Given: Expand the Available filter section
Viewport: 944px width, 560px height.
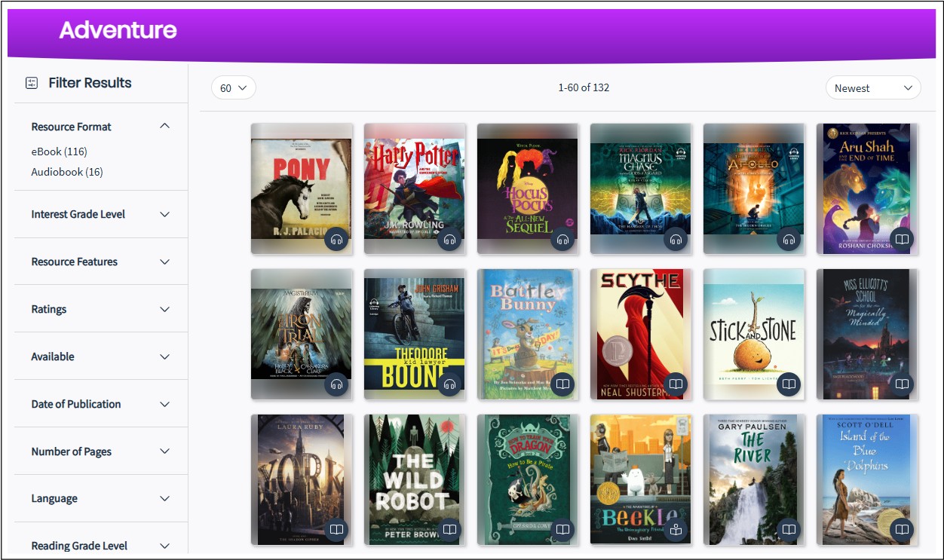Looking at the screenshot, I should [x=165, y=357].
